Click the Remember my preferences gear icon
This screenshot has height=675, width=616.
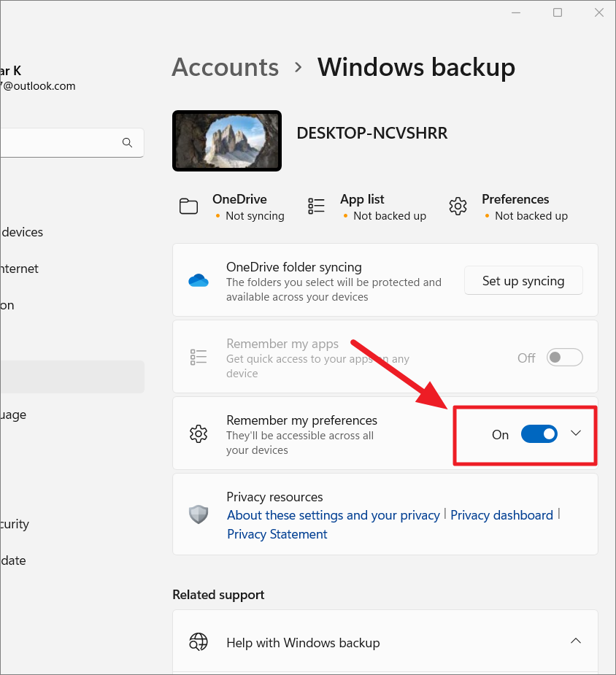click(198, 433)
